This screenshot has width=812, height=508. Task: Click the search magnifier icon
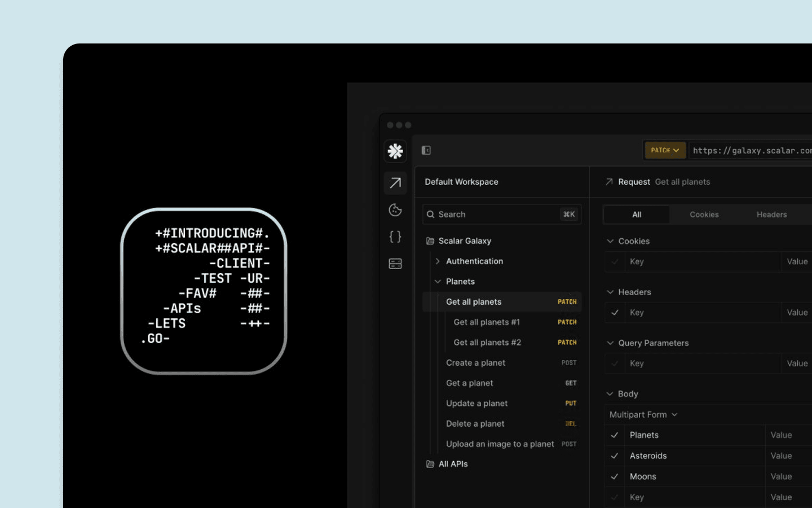tap(431, 214)
